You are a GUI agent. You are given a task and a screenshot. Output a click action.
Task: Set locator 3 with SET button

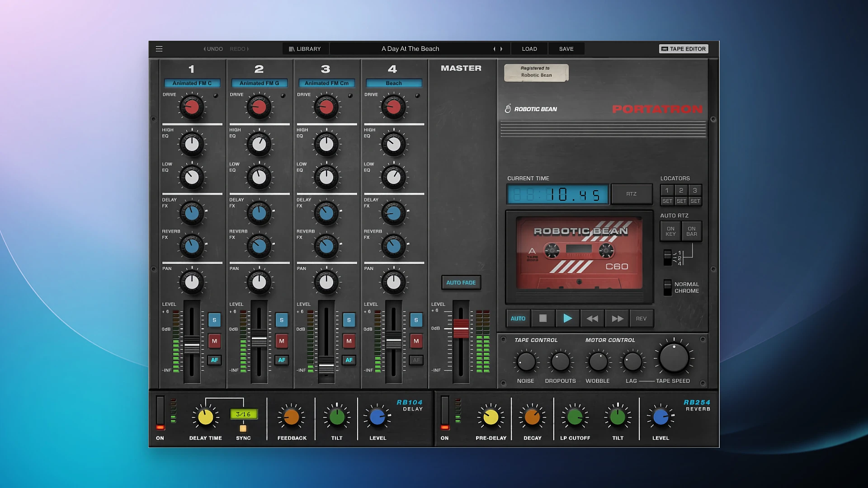click(695, 201)
